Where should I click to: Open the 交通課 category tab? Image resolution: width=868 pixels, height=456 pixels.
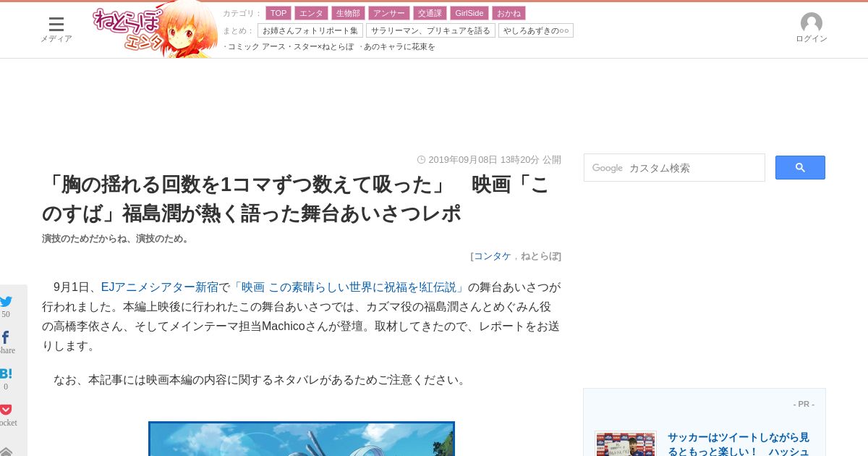click(430, 13)
